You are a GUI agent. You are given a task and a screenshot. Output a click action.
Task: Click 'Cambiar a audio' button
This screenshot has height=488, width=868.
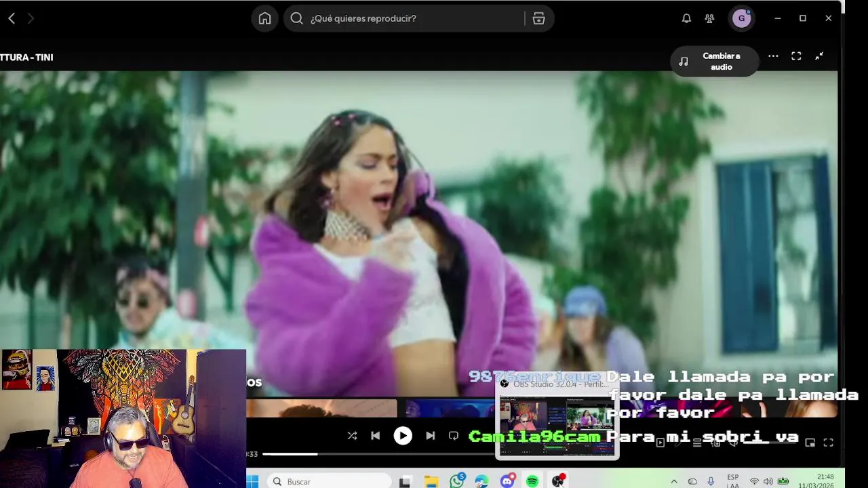tap(713, 62)
